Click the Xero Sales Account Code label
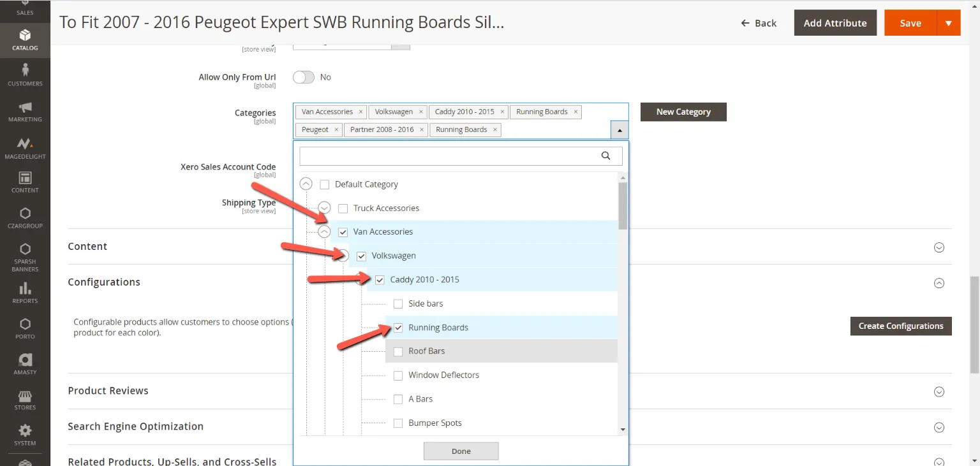Viewport: 980px width, 466px height. (x=228, y=167)
